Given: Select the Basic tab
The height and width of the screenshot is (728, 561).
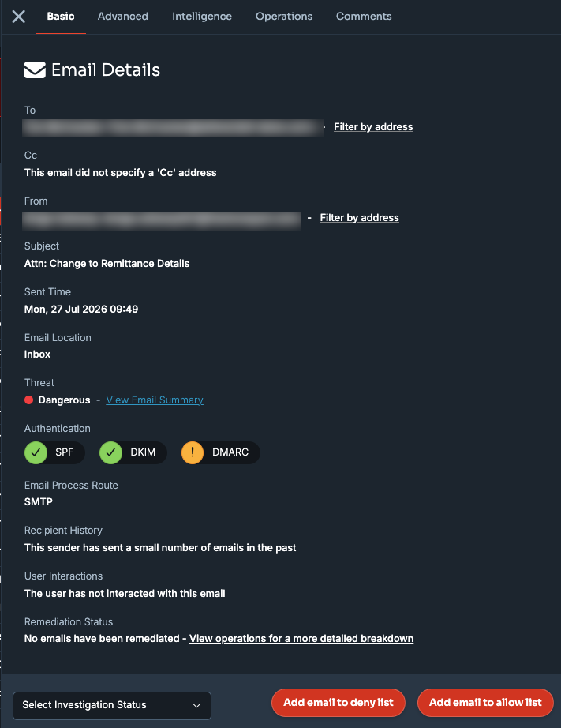Looking at the screenshot, I should (x=60, y=17).
